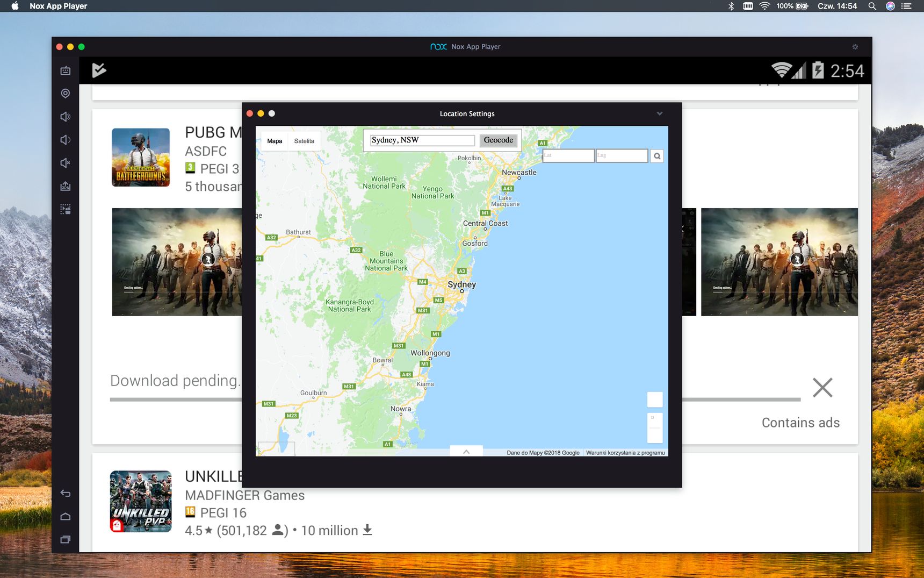Click the Lng coordinate field
This screenshot has width=924, height=578.
(622, 156)
